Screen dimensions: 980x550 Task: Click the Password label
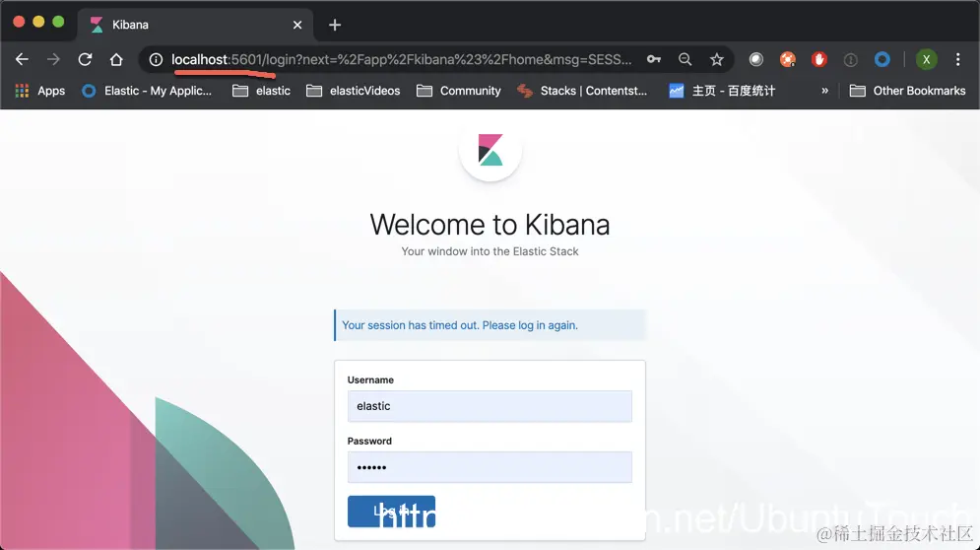[369, 442]
